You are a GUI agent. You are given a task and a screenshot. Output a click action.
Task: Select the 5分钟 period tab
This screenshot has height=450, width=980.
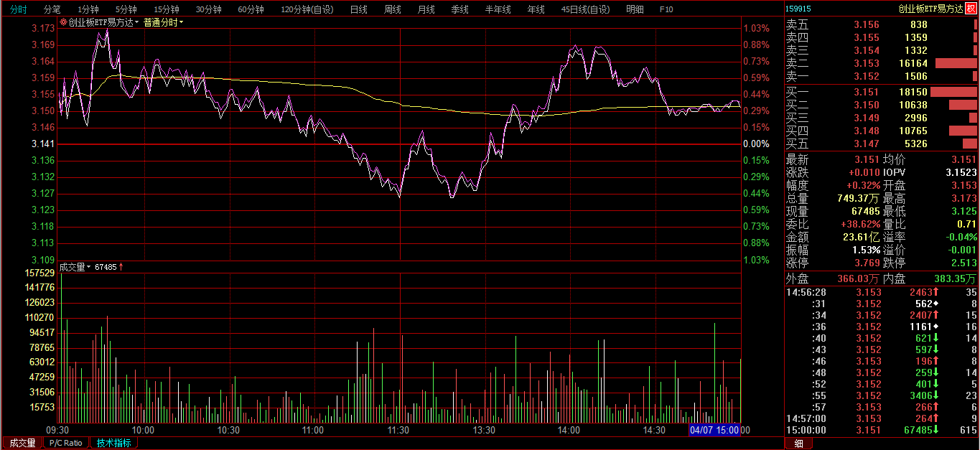click(126, 9)
